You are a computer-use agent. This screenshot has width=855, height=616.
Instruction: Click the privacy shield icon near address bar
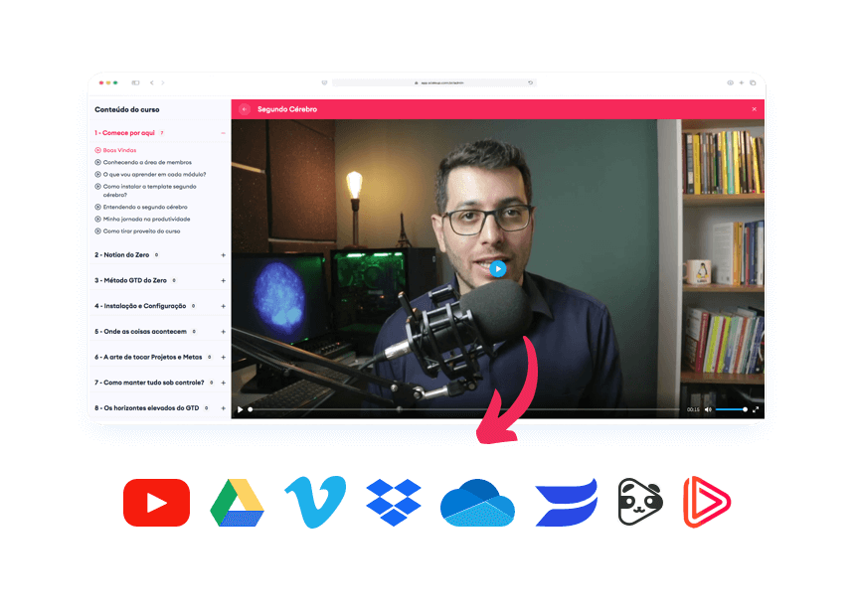click(x=324, y=82)
